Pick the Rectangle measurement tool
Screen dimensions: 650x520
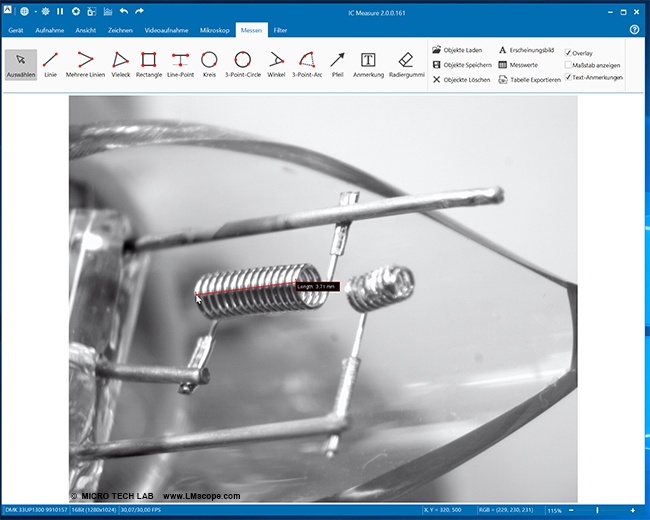[x=148, y=64]
